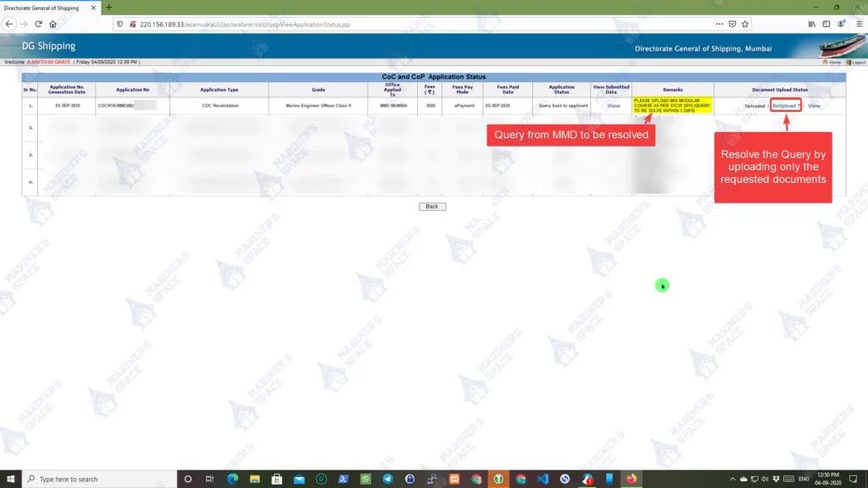
Task: Open the page actions three-dots menu
Action: (x=719, y=24)
